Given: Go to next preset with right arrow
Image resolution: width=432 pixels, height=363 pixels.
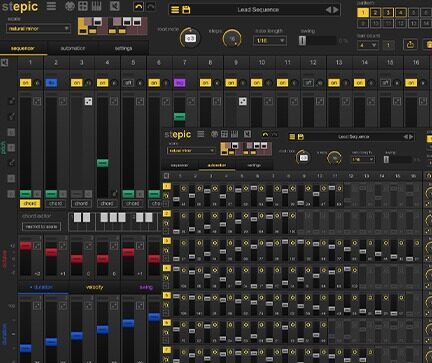Looking at the screenshot, I should pos(336,10).
